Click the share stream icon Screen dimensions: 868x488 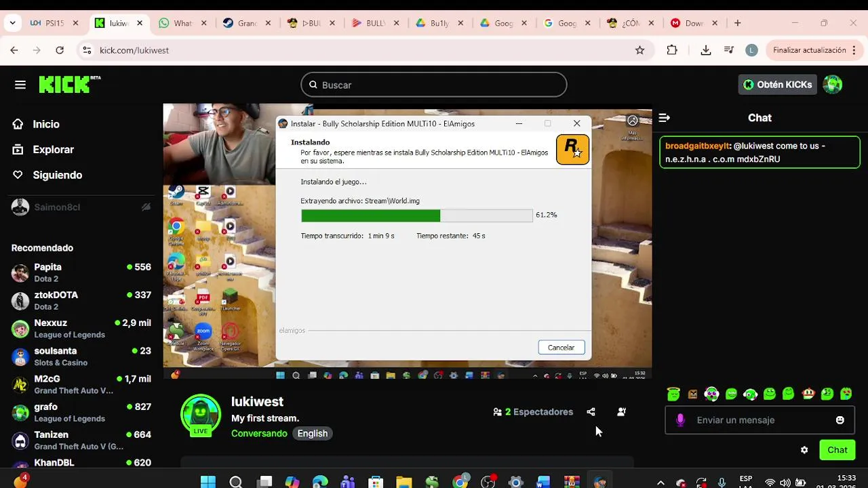point(591,411)
